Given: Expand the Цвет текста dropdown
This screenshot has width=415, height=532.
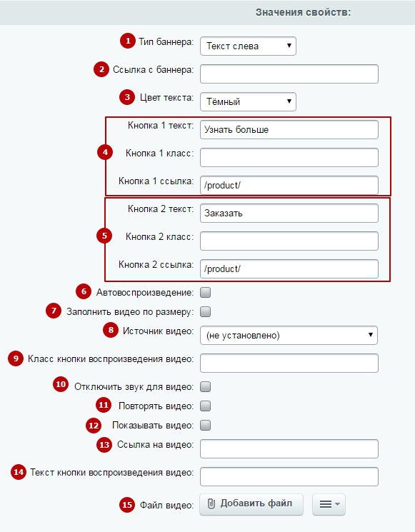Looking at the screenshot, I should pyautogui.click(x=248, y=102).
